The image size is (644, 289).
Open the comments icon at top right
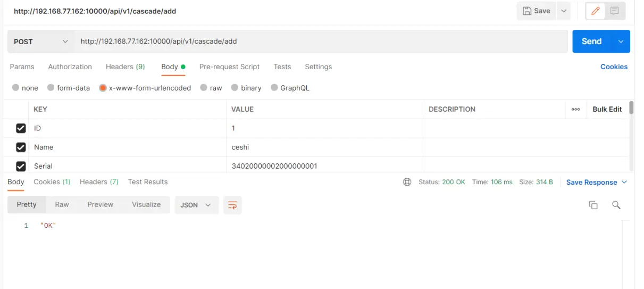[x=615, y=11]
